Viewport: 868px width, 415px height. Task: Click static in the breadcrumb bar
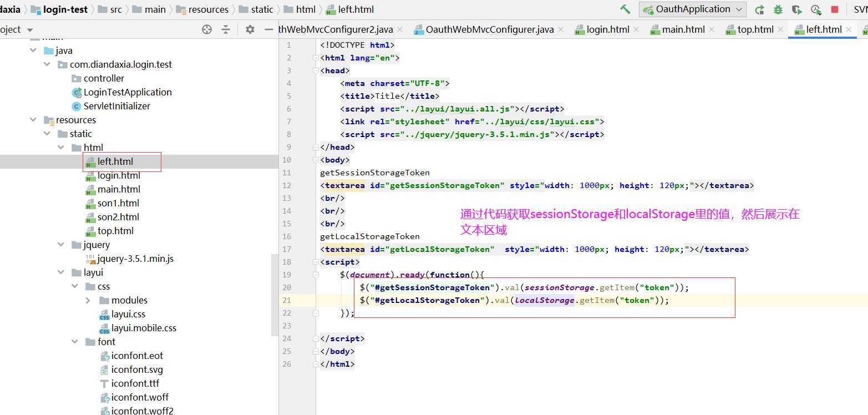pyautogui.click(x=256, y=9)
